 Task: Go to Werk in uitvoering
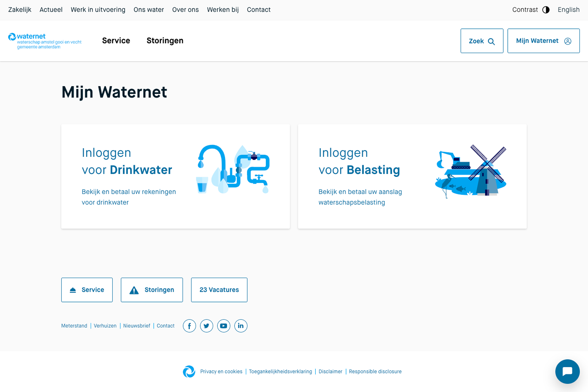pos(98,10)
